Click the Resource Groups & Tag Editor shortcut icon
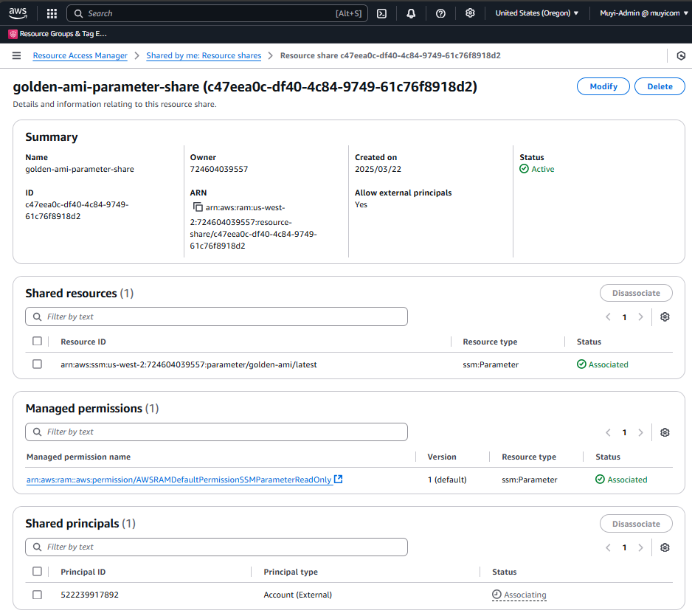 13,34
